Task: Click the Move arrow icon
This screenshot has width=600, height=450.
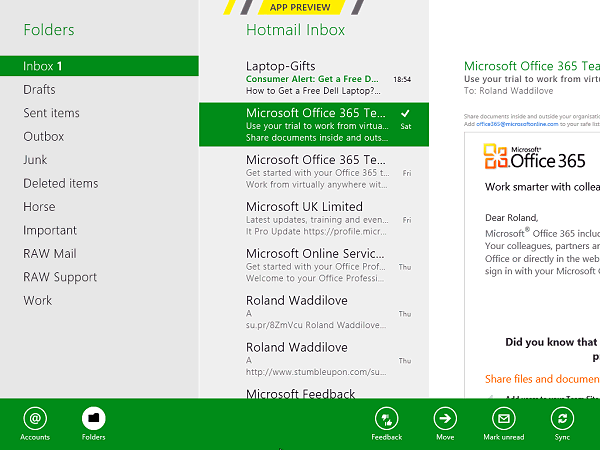Action: (445, 419)
